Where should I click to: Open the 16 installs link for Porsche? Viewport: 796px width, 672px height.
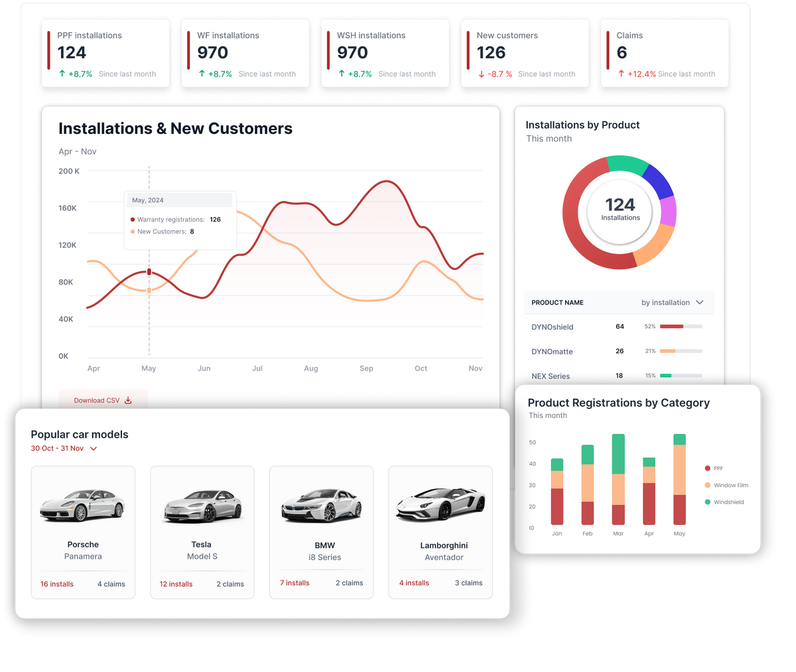pos(57,584)
